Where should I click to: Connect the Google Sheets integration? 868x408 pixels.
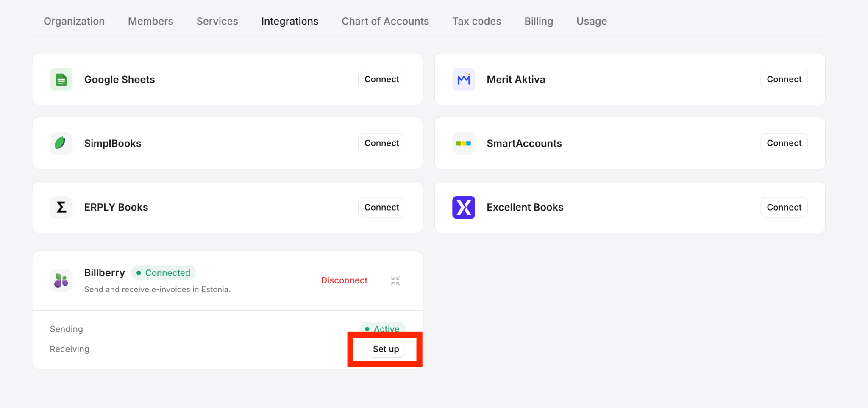(381, 79)
